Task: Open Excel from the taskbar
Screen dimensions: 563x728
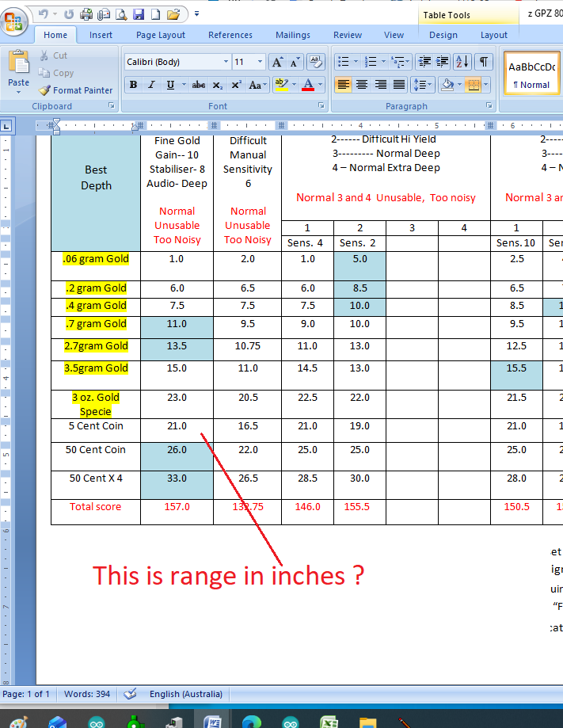Action: pos(329,722)
